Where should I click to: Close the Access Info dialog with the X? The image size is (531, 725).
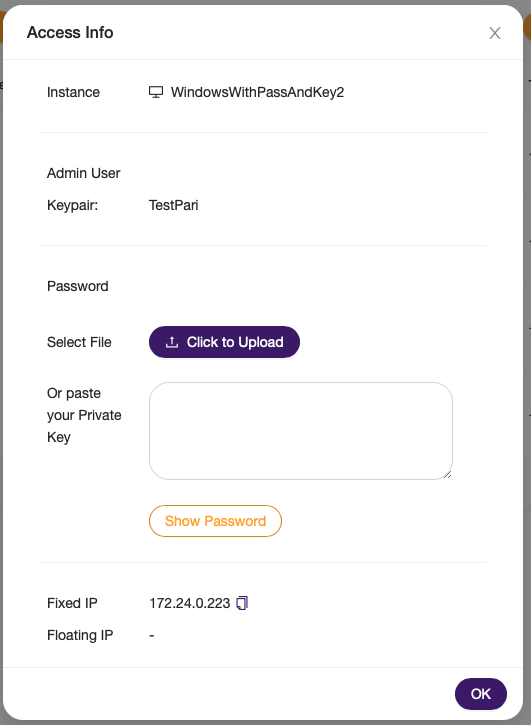tap(495, 33)
